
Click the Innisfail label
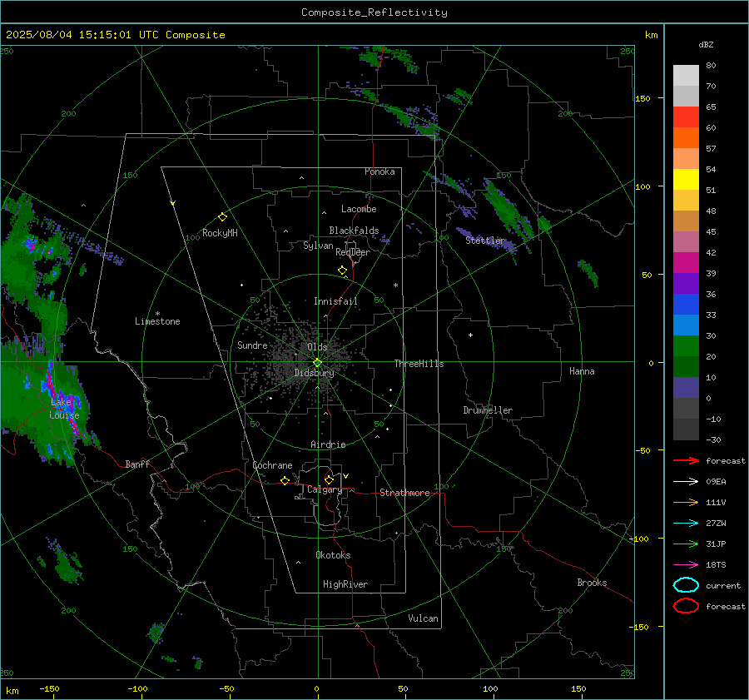coord(335,301)
